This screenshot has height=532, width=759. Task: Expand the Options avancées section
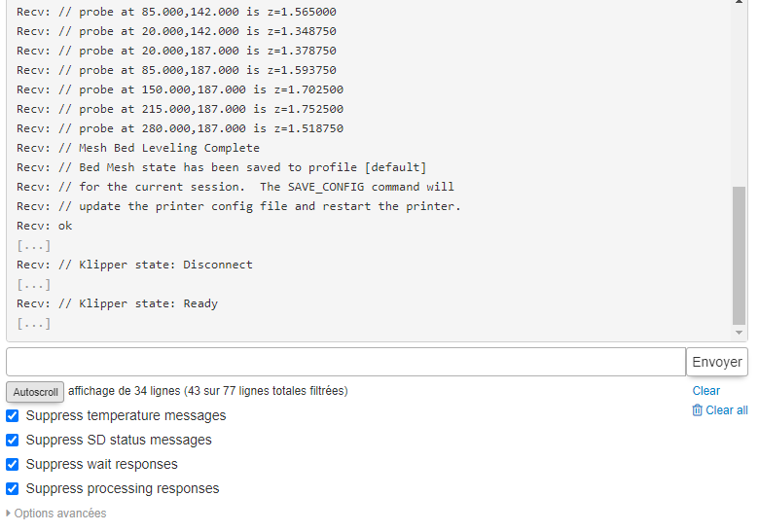(56, 514)
